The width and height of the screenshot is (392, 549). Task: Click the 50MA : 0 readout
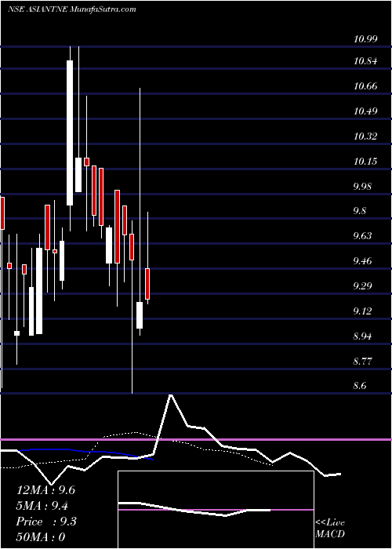(41, 537)
